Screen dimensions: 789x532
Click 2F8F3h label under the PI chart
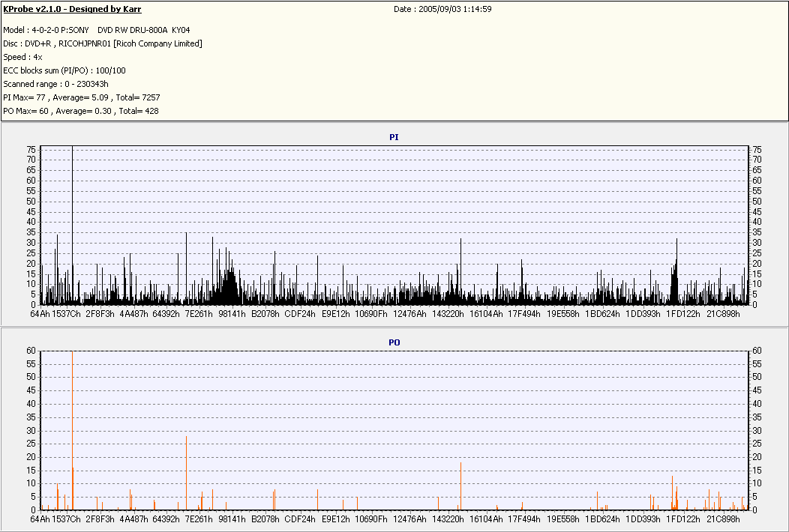pos(100,314)
